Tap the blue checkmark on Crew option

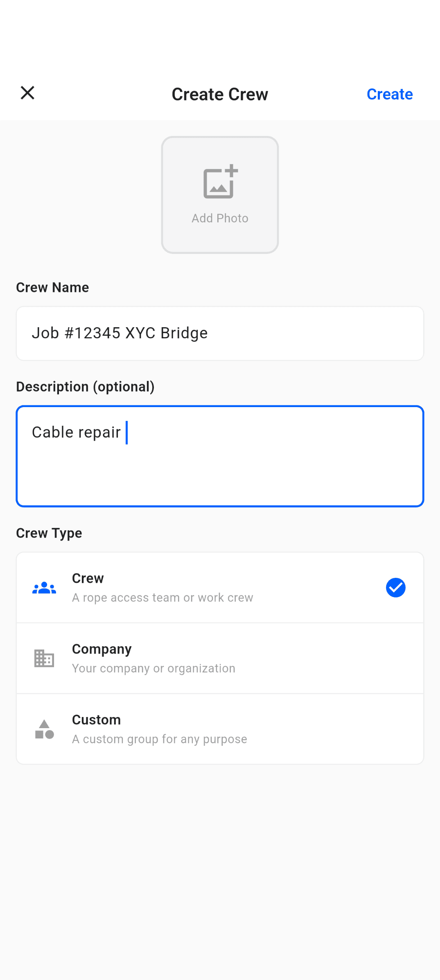tap(395, 587)
